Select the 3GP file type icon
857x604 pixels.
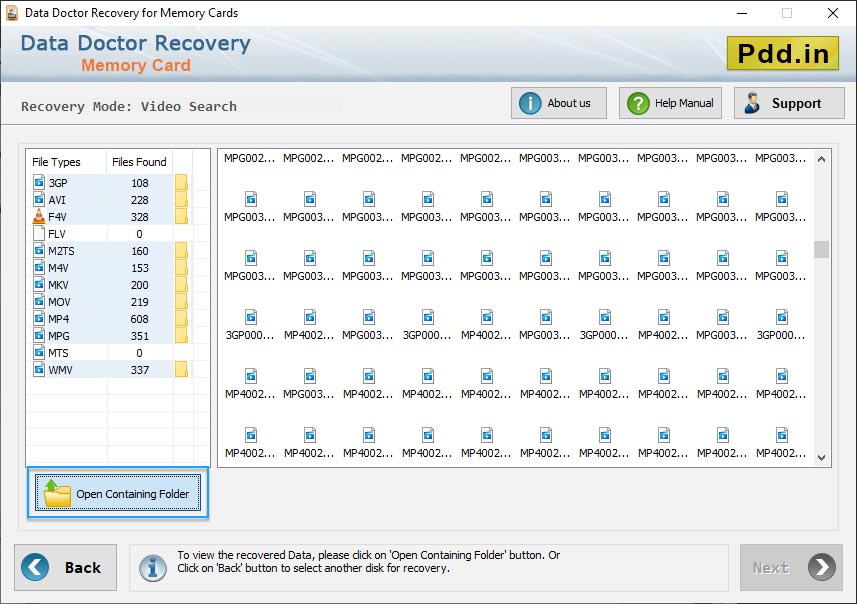[39, 182]
